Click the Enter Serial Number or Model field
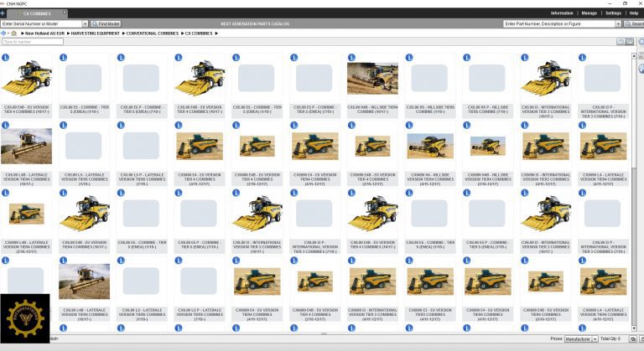Viewport: 644px width, 351px height. [41, 23]
